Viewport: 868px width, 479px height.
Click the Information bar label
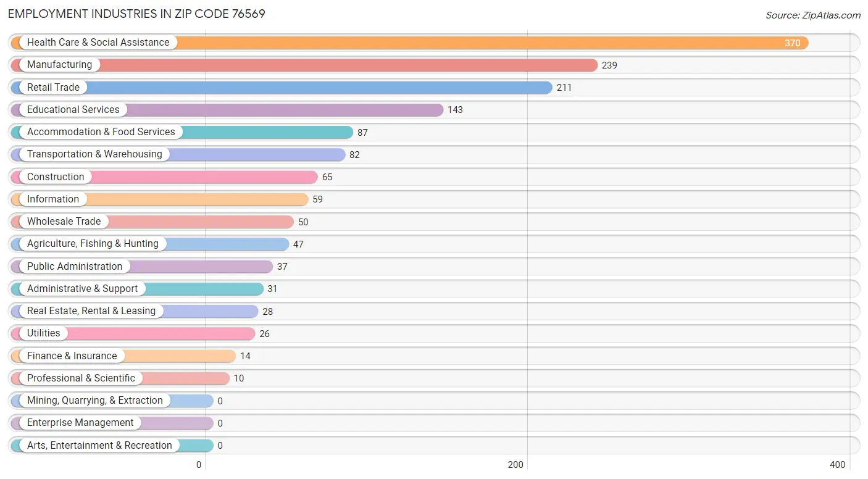tap(53, 199)
